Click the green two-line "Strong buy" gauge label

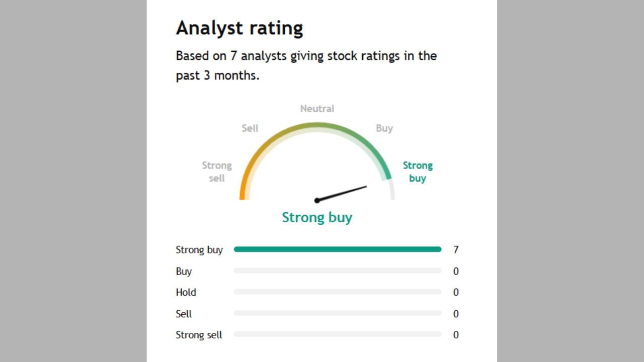tap(418, 172)
